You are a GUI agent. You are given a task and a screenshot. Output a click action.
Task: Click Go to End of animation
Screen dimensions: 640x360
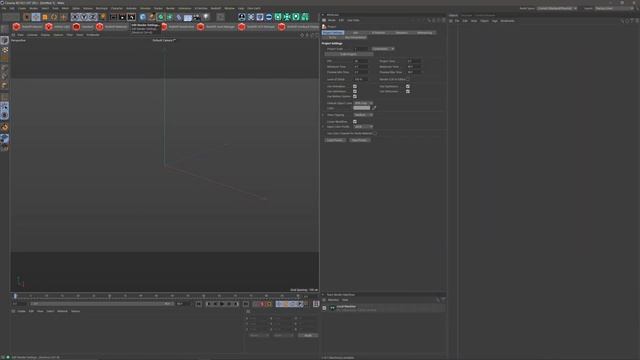pos(246,304)
